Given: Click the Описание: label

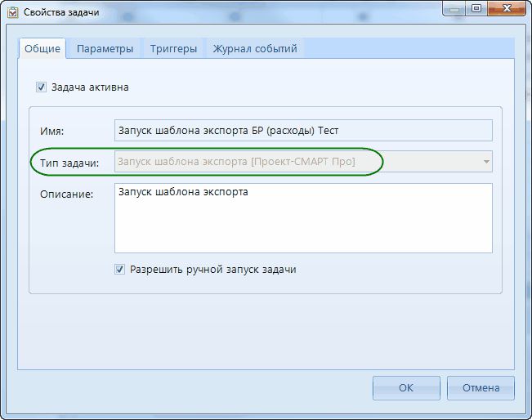Looking at the screenshot, I should (x=66, y=194).
